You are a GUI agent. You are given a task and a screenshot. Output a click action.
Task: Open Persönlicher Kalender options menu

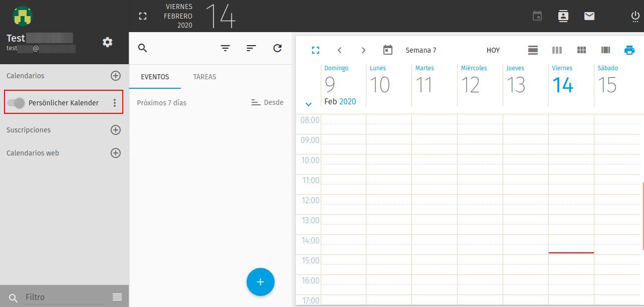[115, 103]
